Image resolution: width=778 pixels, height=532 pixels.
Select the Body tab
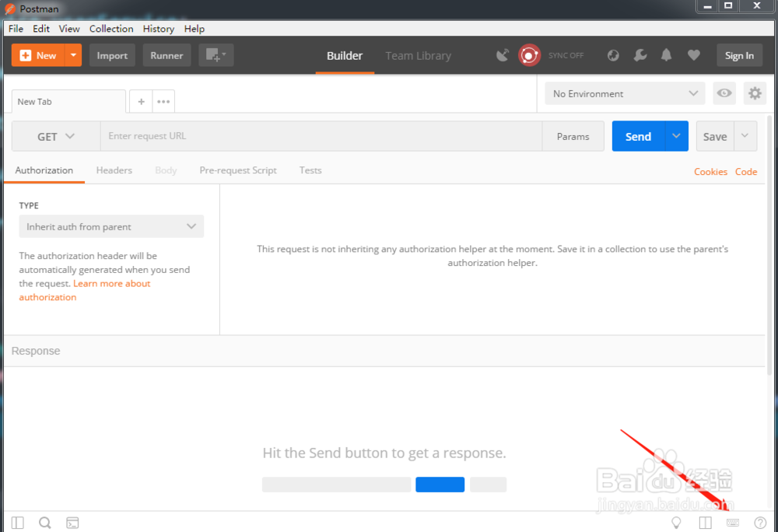(166, 170)
